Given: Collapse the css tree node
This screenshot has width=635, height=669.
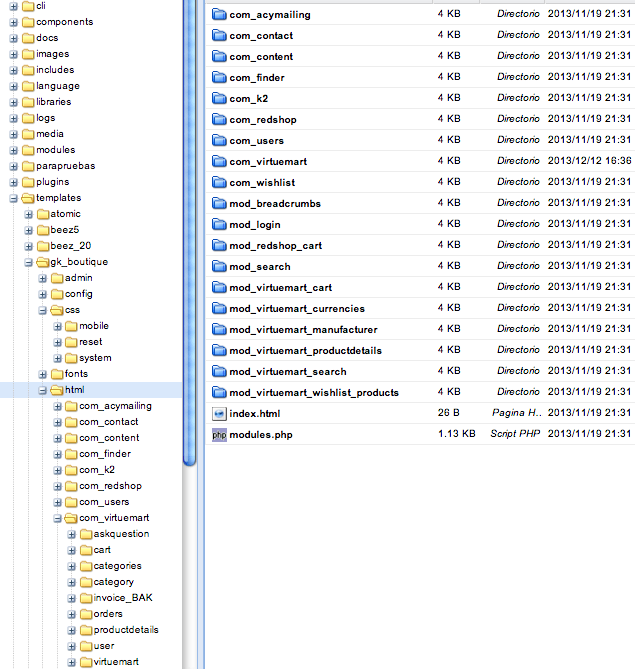Looking at the screenshot, I should 43,310.
